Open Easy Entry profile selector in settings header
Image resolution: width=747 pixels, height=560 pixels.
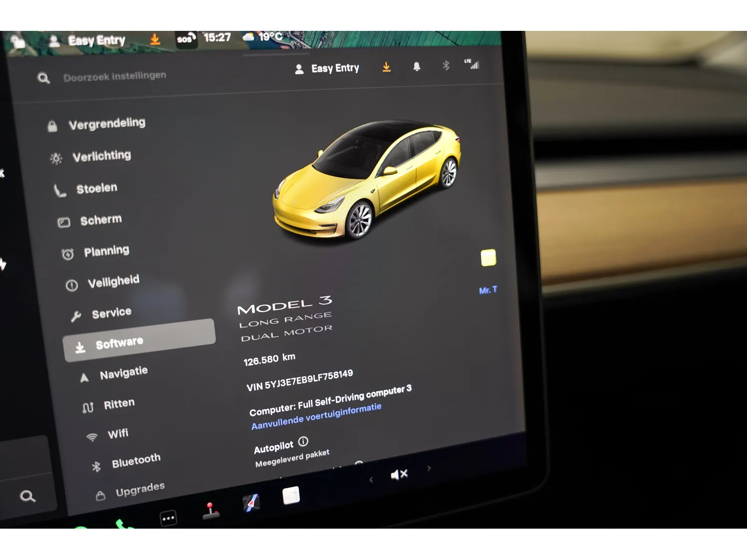point(327,69)
